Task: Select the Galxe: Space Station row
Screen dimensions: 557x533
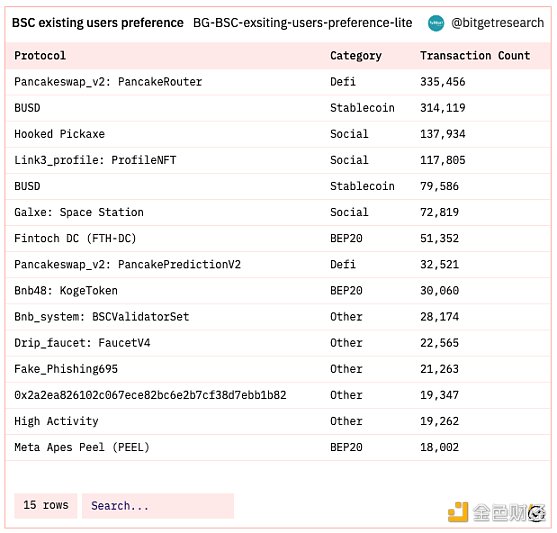Action: [278, 212]
